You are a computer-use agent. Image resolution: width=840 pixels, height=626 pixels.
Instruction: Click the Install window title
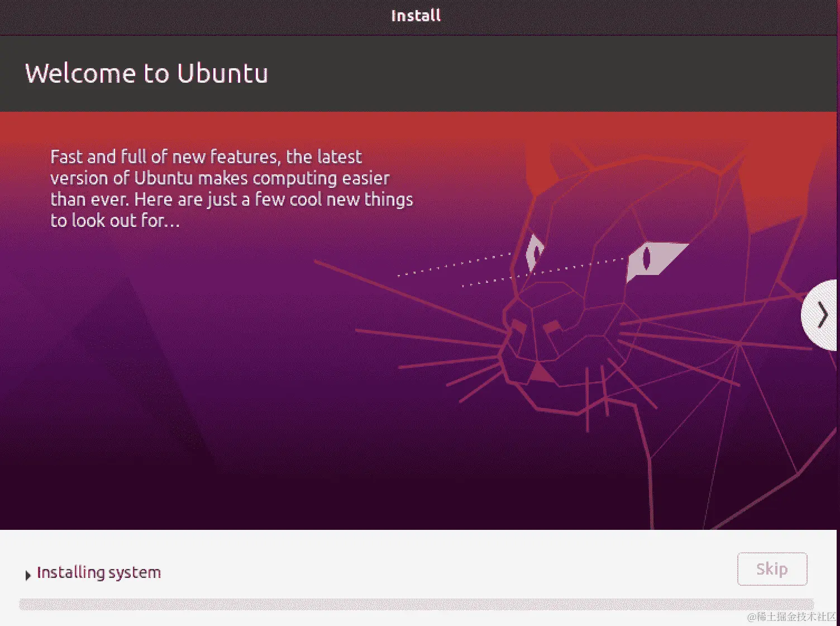pyautogui.click(x=416, y=16)
